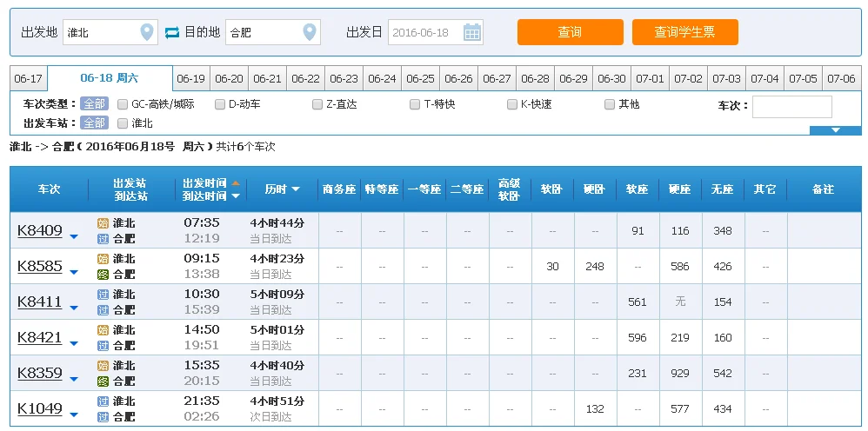Click hard sleeper count 132 for K1049
This screenshot has height=431, width=868.
pos(595,409)
